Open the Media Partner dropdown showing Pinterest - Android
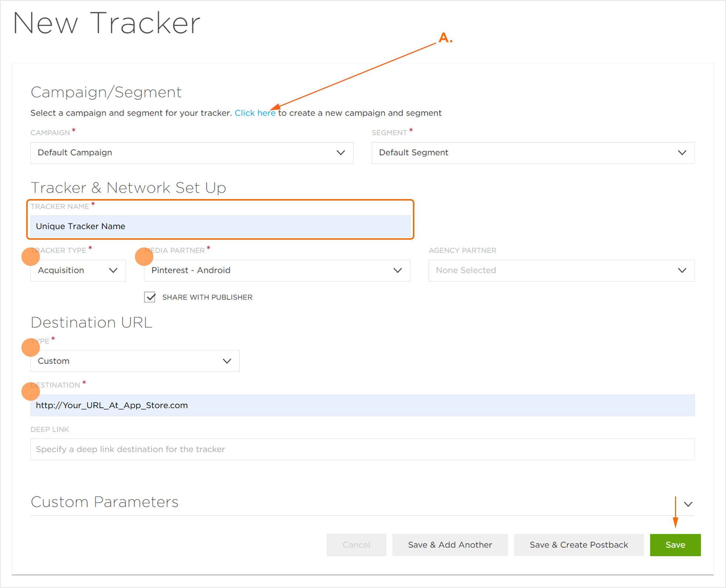 277,270
